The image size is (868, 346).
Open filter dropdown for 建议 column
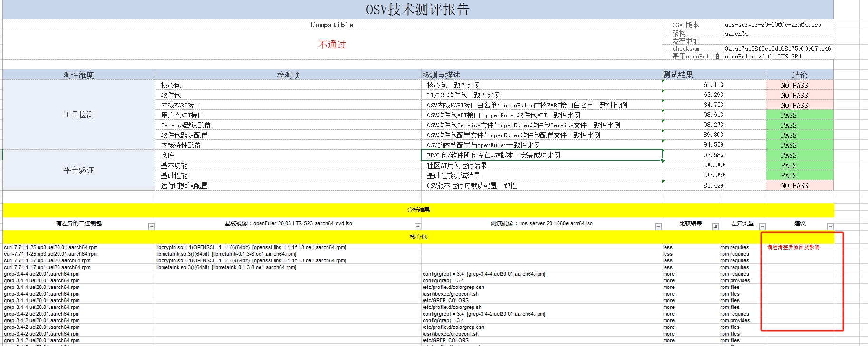[830, 227]
